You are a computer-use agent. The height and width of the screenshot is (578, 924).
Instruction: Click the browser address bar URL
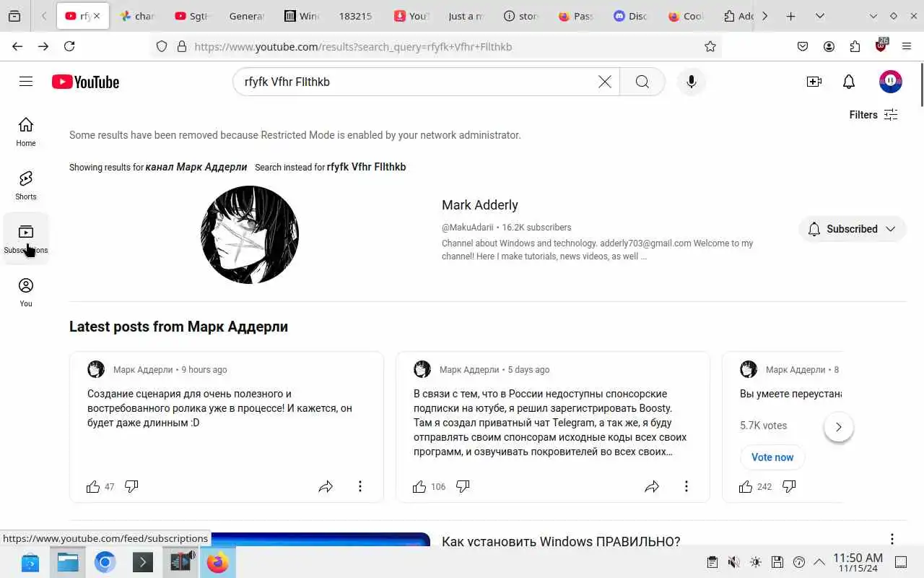(353, 46)
